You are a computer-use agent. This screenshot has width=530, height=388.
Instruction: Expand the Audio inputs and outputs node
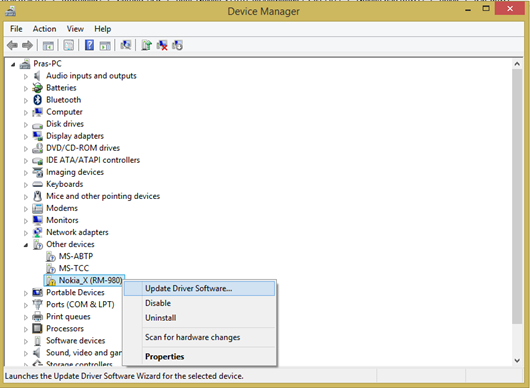pos(26,76)
